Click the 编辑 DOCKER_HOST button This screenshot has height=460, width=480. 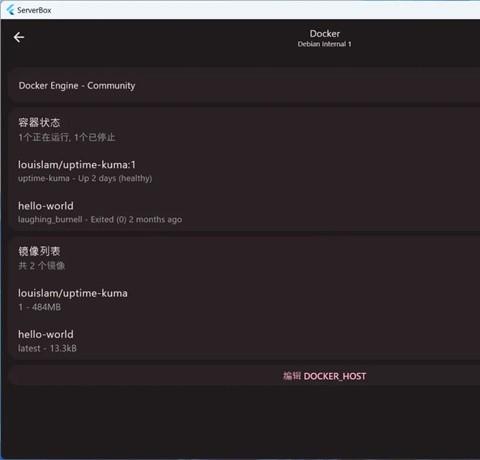324,376
